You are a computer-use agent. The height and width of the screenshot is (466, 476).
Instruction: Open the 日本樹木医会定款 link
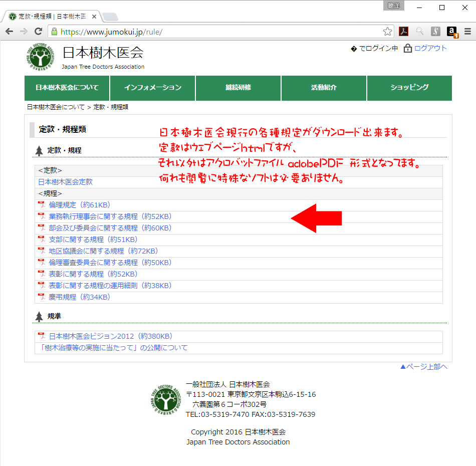click(x=65, y=182)
